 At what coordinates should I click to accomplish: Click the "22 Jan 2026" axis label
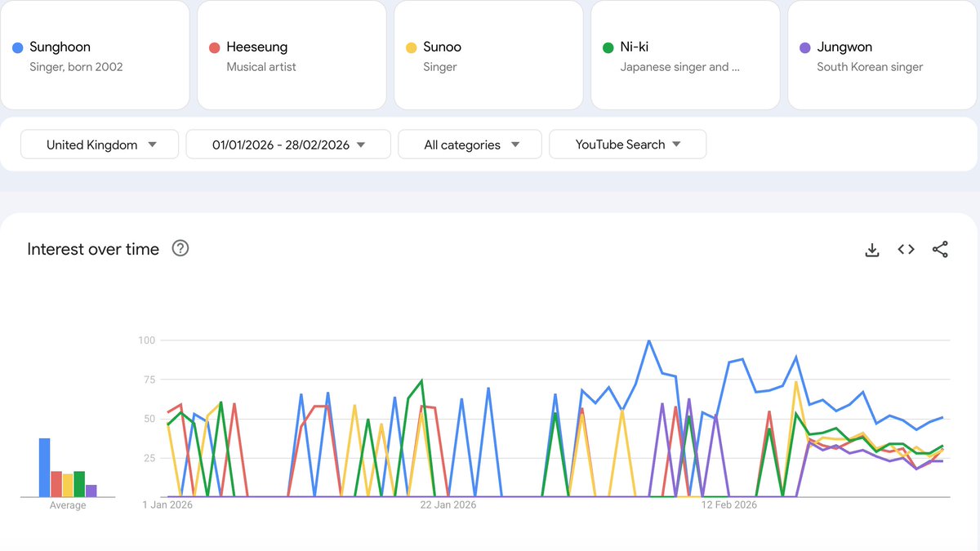[x=448, y=504]
